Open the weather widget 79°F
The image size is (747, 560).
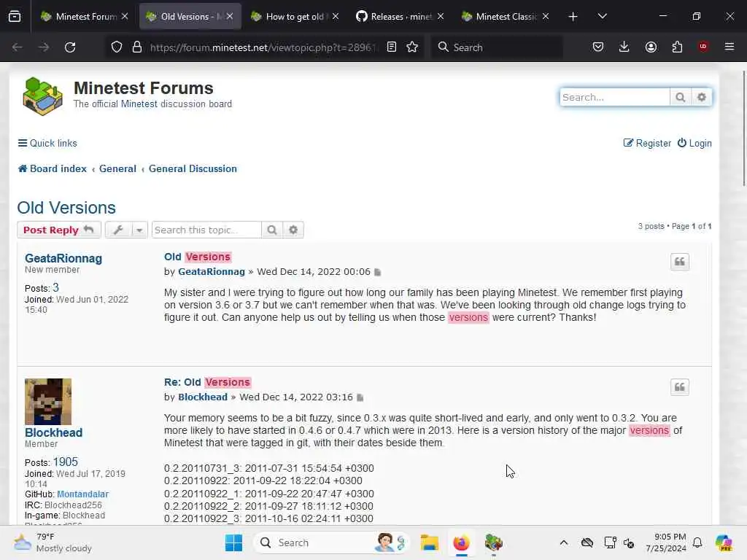(x=53, y=542)
